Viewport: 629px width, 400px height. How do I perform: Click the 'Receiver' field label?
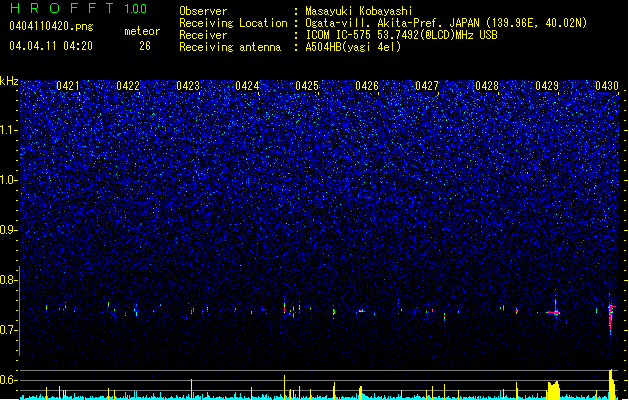tap(203, 35)
